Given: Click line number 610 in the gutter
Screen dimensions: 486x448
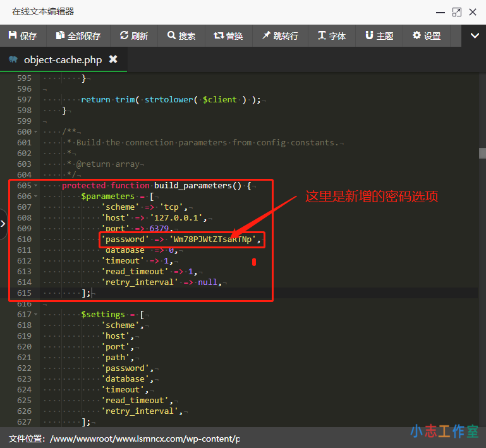Looking at the screenshot, I should [24, 239].
